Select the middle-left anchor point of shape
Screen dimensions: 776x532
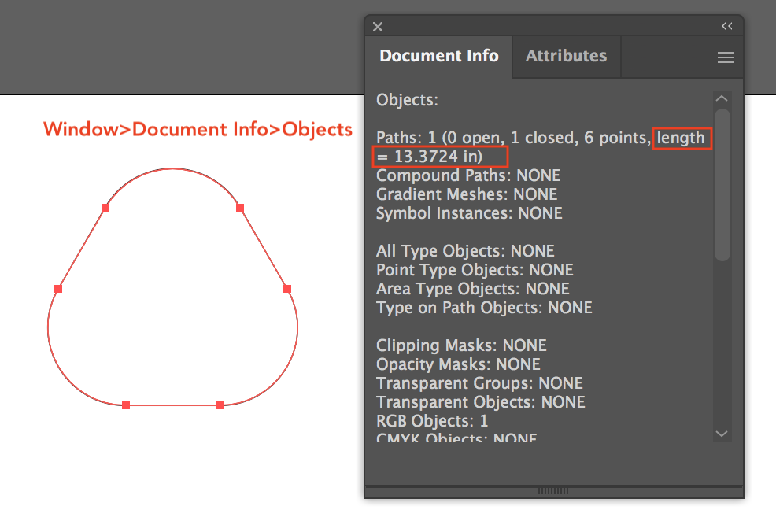(58, 289)
